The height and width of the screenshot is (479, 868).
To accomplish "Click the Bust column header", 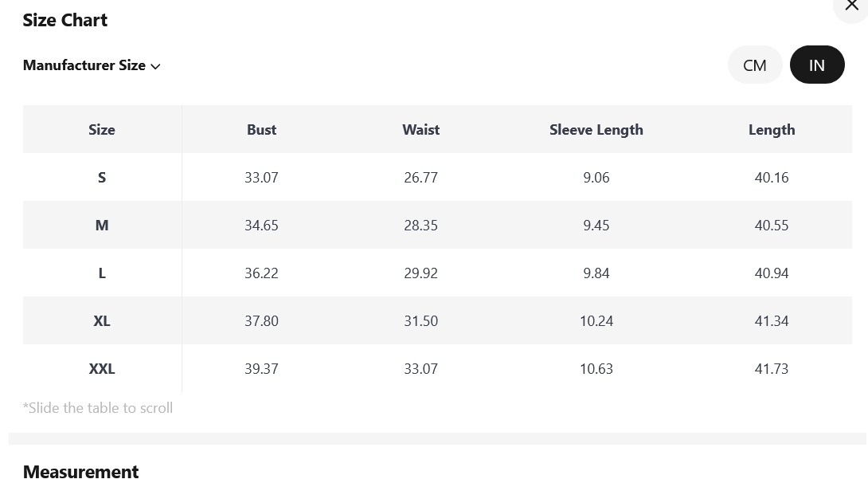I will coord(261,130).
